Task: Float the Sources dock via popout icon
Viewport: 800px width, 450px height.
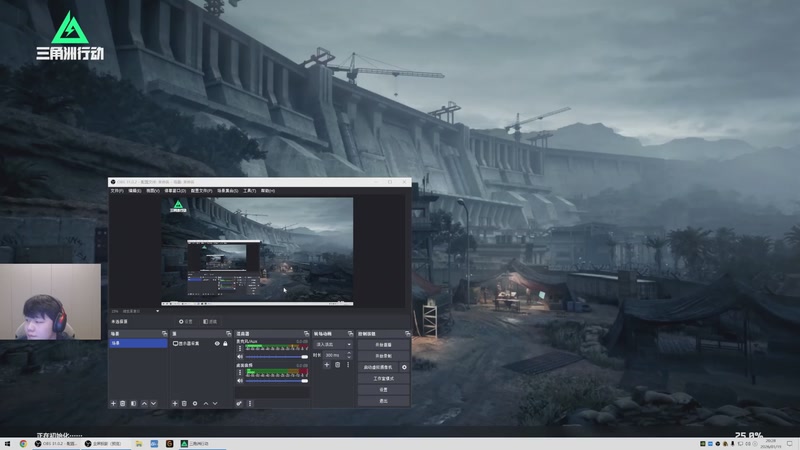Action: point(228,334)
